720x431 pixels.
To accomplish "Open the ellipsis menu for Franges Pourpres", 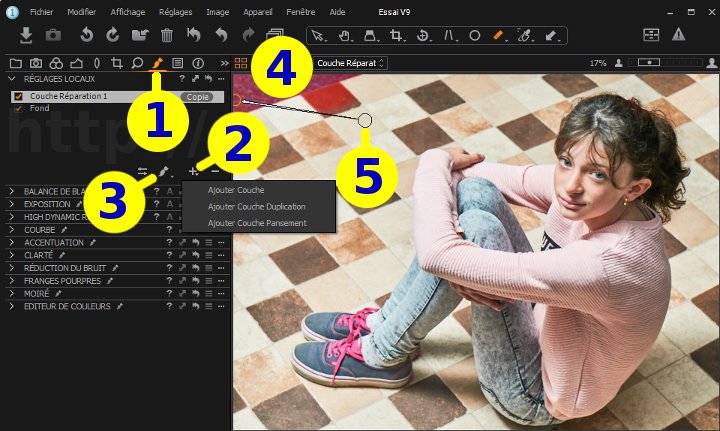I will tap(221, 280).
